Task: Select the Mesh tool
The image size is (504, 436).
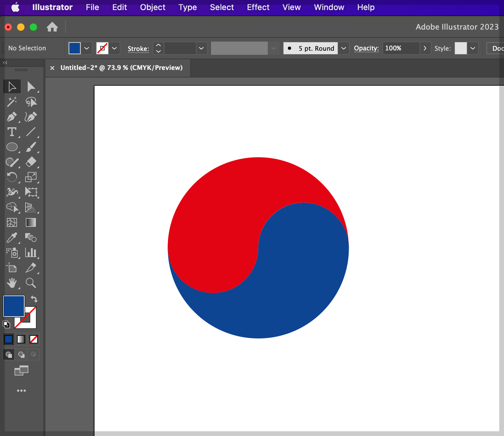Action: coord(12,222)
